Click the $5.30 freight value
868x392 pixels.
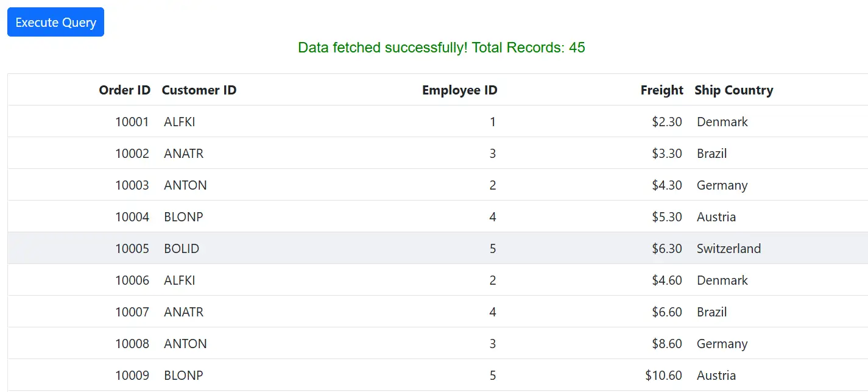tap(667, 217)
